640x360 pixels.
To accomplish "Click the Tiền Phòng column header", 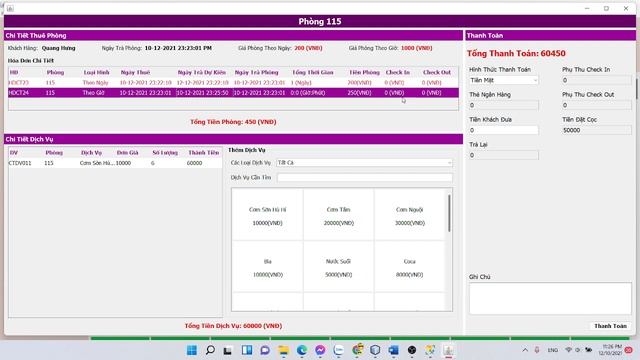I will (364, 72).
